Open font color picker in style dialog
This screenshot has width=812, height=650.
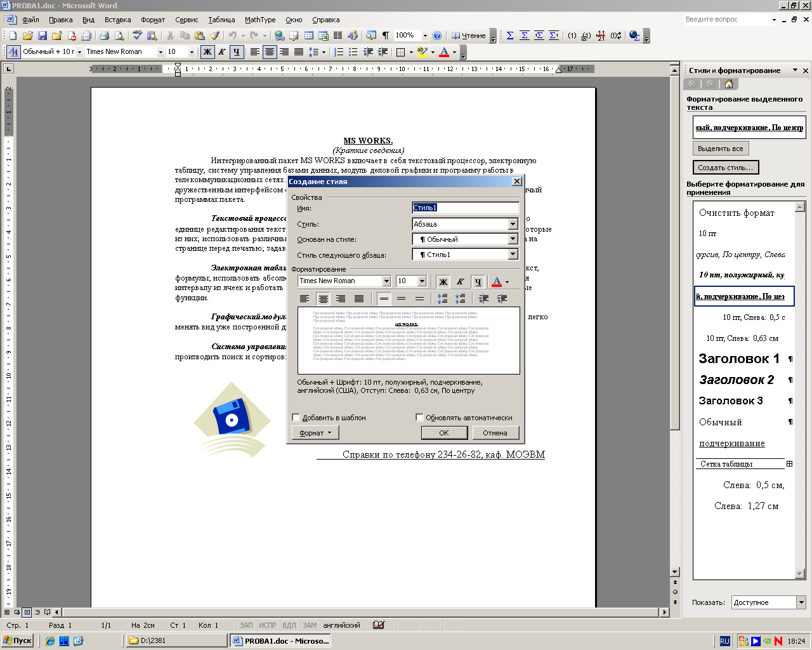pos(507,281)
